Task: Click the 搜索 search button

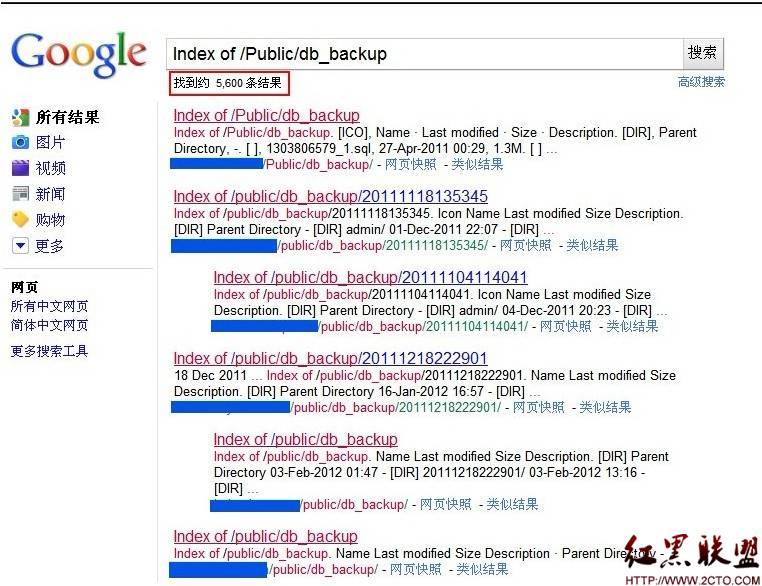Action: [703, 53]
